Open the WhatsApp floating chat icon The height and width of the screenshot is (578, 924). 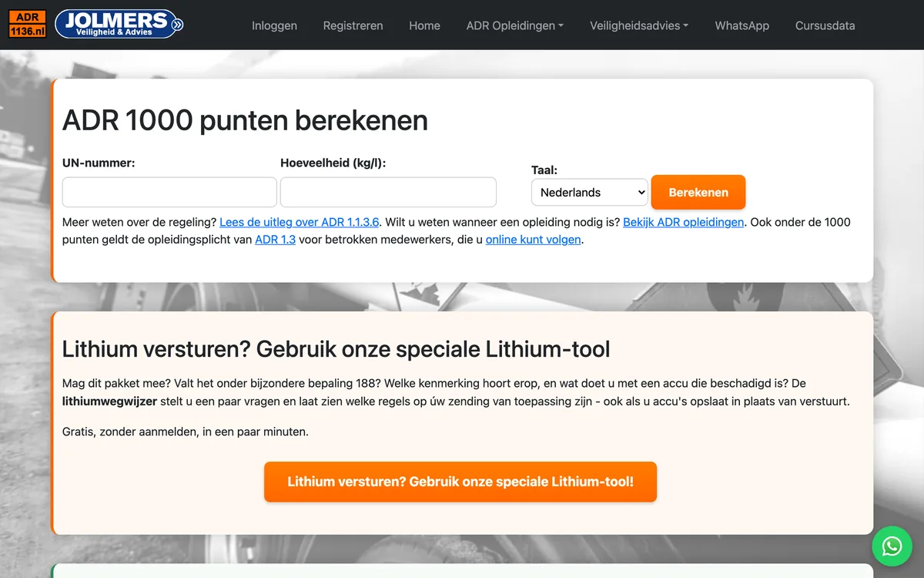892,546
